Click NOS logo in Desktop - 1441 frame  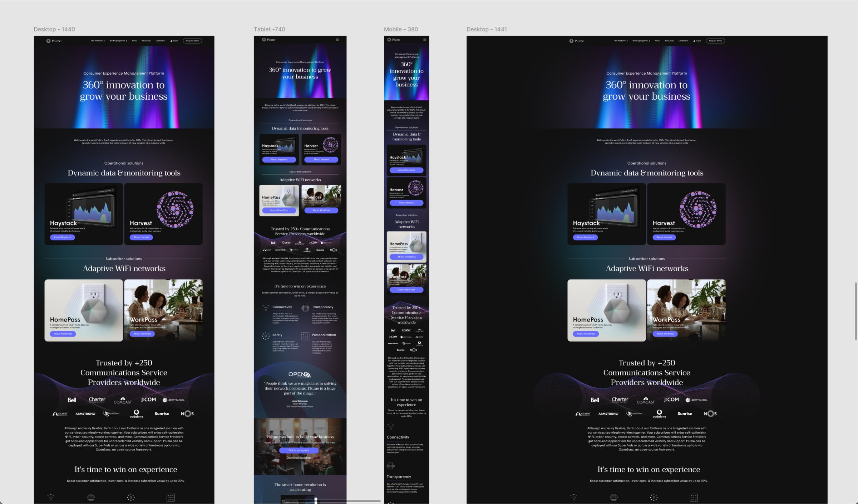coord(710,414)
